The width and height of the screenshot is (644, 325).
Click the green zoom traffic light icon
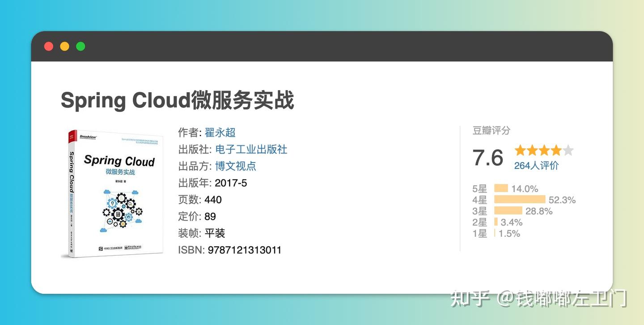coord(80,46)
